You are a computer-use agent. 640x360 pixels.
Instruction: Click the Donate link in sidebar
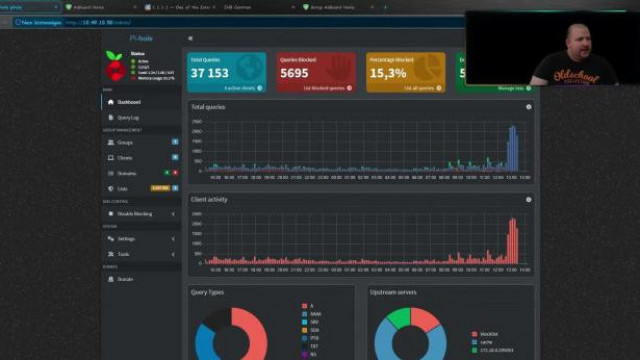[125, 279]
